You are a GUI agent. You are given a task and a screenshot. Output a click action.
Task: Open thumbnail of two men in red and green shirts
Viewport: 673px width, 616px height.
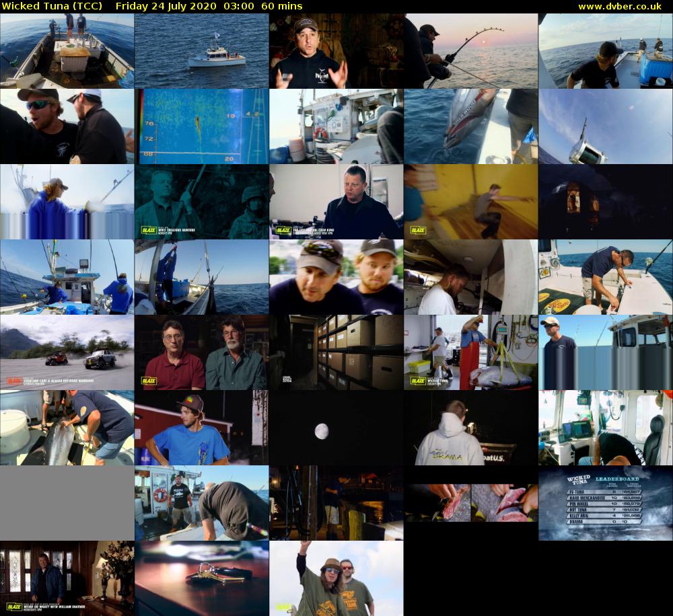(202, 352)
